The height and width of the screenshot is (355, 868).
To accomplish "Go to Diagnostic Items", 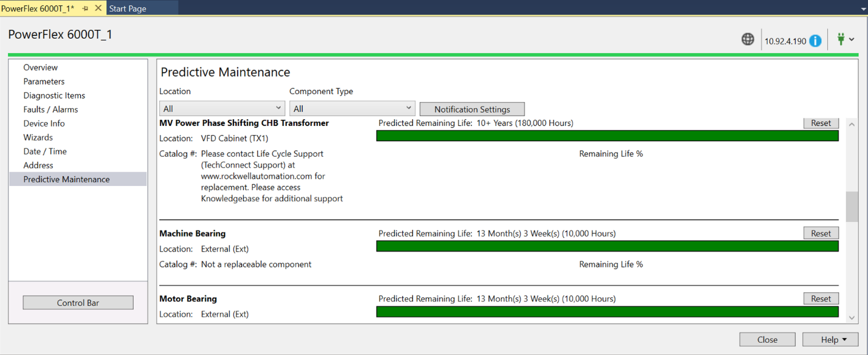I will pyautogui.click(x=54, y=95).
